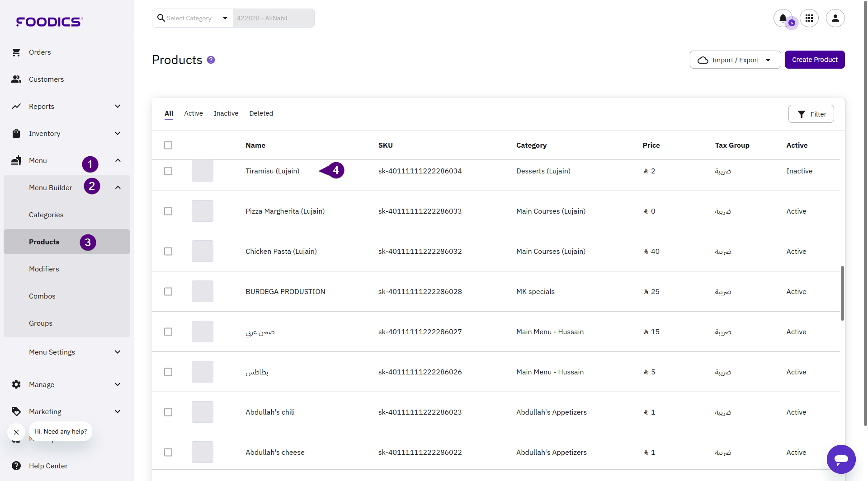Image resolution: width=868 pixels, height=481 pixels.
Task: Click the Pizza Margherita product thumbnail
Action: coord(202,211)
